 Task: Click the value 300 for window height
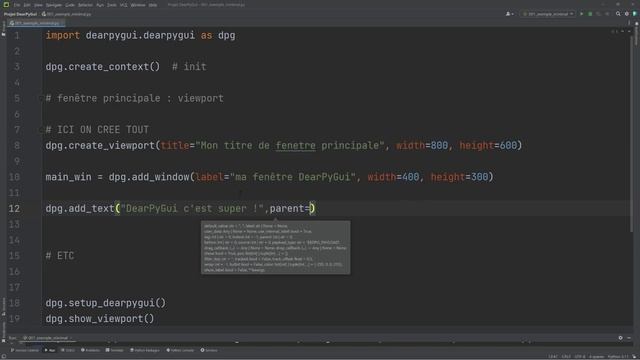pyautogui.click(x=480, y=177)
